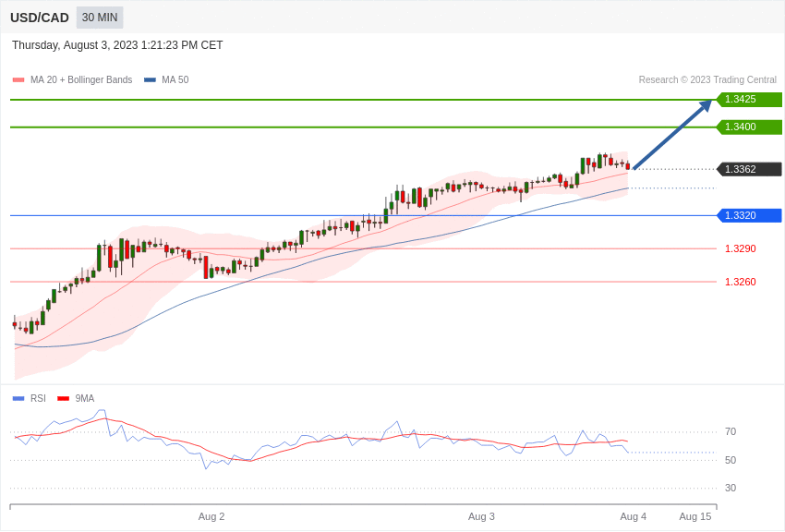Viewport: 785px width, 532px height.
Task: Click the MA 20 + Bollinger Bands legend swatch
Action: (x=18, y=80)
